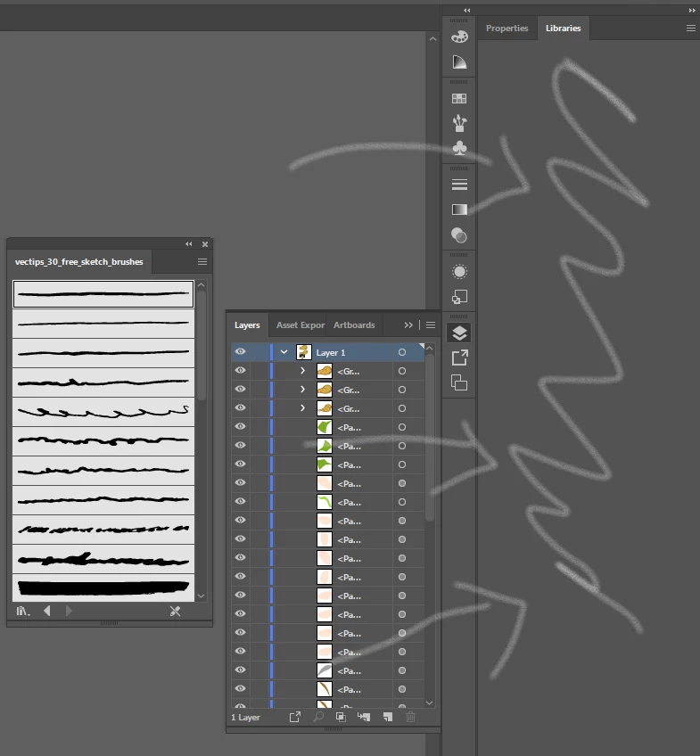Open the Brush Libraries Menu dropdown
700x756 pixels.
(22, 612)
